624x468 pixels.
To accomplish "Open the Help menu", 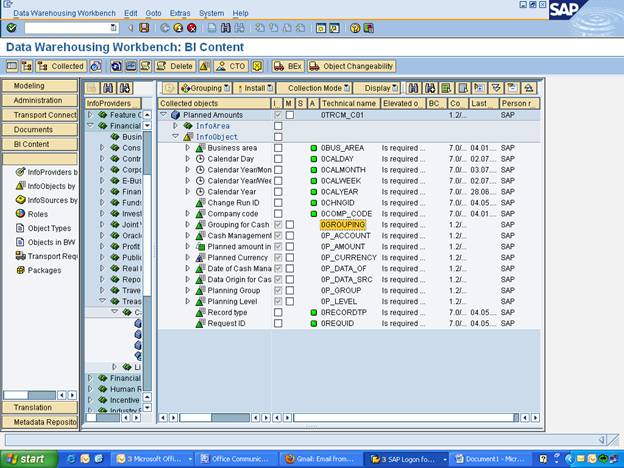I will click(x=240, y=13).
